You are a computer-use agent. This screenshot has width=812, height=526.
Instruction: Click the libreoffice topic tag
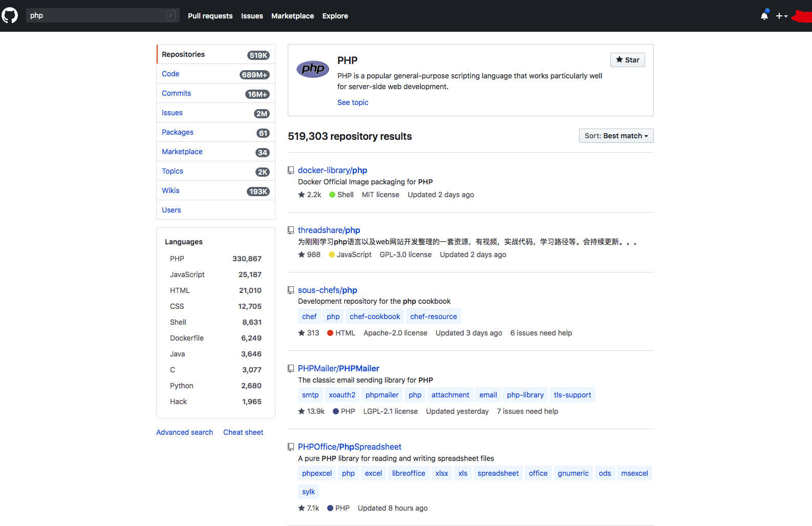409,473
